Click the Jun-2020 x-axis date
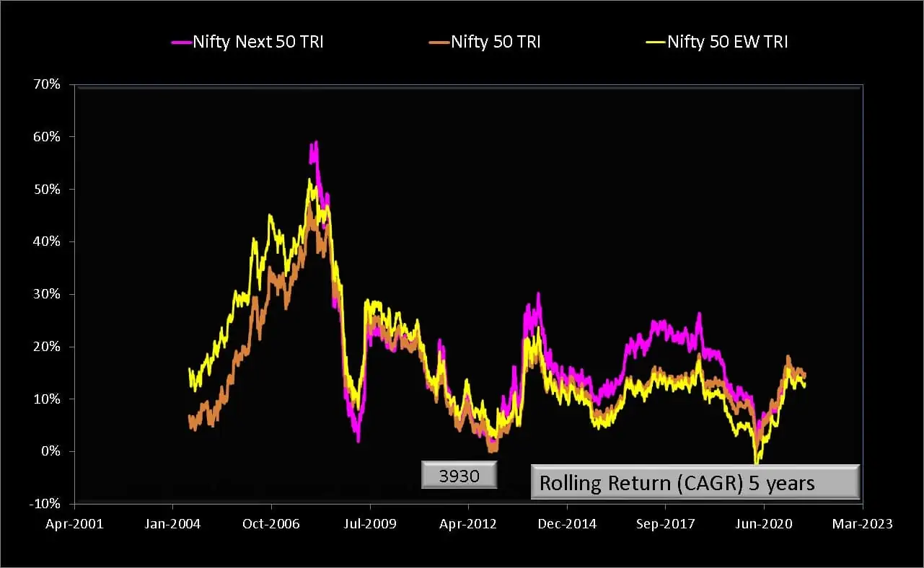The height and width of the screenshot is (568, 924). point(765,524)
